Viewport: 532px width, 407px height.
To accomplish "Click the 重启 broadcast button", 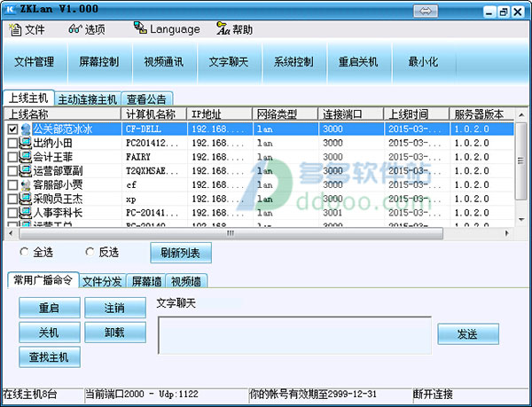I will coord(50,308).
